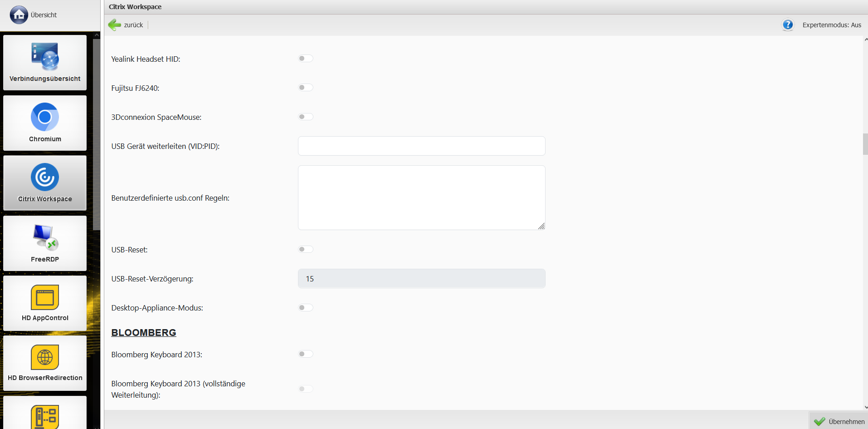Image resolution: width=868 pixels, height=429 pixels.
Task: Click the Übersicht label
Action: pos(44,15)
